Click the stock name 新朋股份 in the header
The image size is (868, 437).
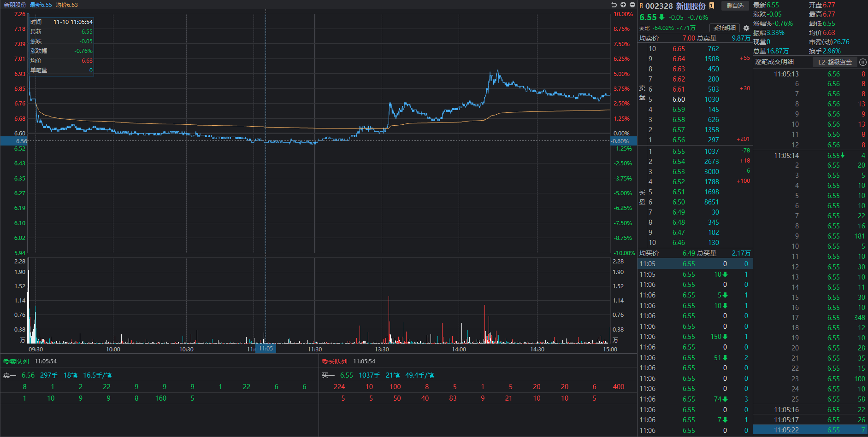point(691,6)
